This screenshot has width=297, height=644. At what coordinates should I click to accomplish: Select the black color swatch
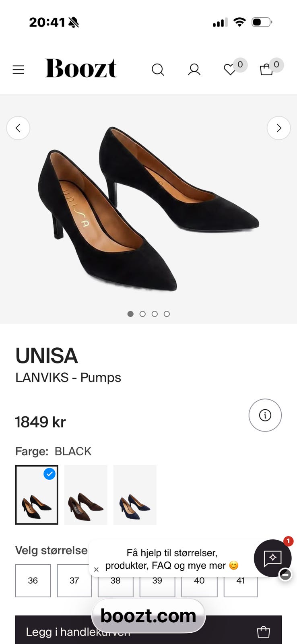tap(37, 495)
